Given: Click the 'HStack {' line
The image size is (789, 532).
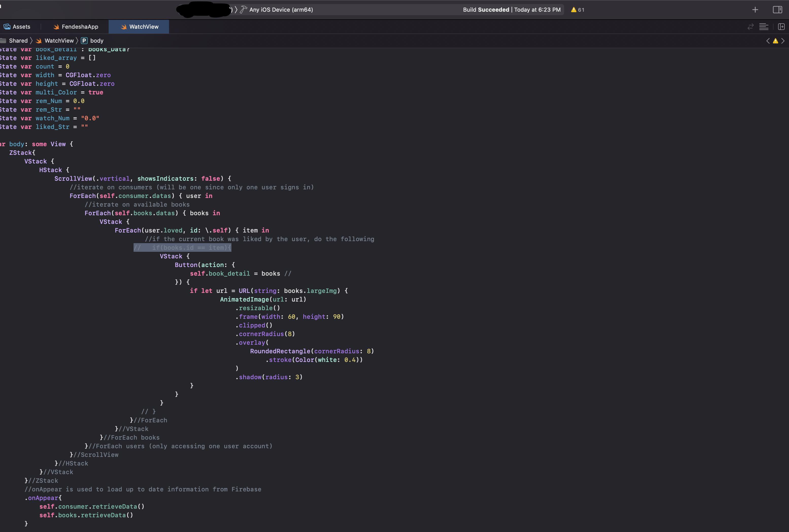Looking at the screenshot, I should click(x=54, y=170).
